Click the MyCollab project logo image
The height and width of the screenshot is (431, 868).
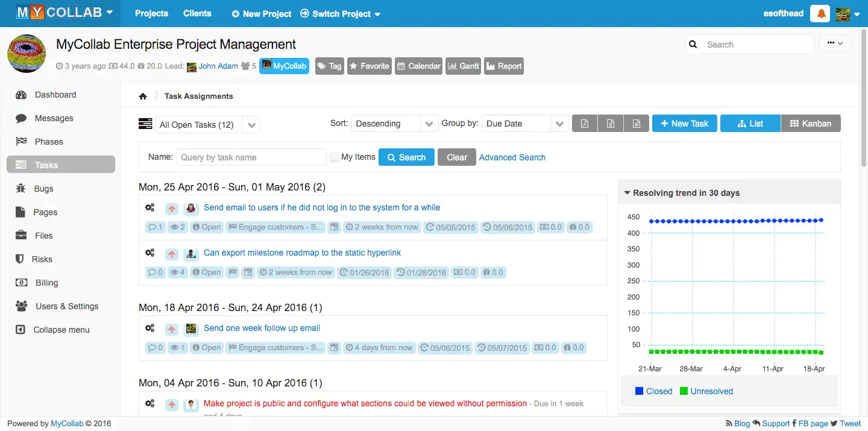point(27,54)
